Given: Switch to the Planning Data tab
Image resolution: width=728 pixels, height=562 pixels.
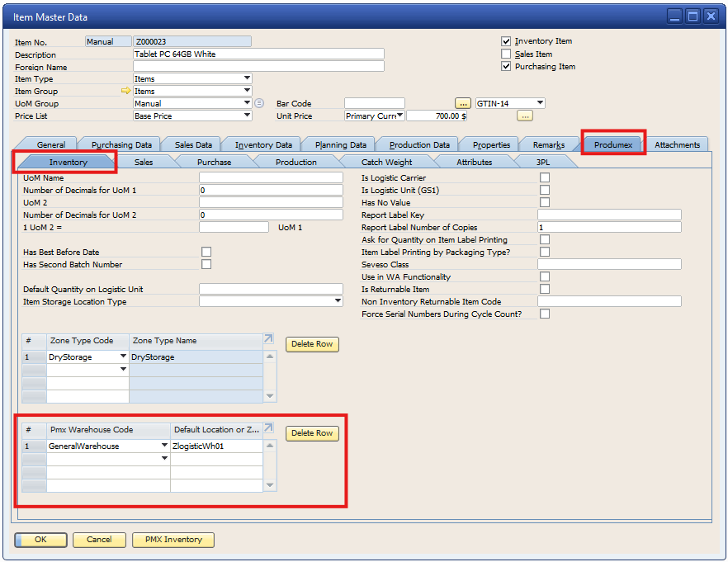Looking at the screenshot, I should click(x=341, y=145).
